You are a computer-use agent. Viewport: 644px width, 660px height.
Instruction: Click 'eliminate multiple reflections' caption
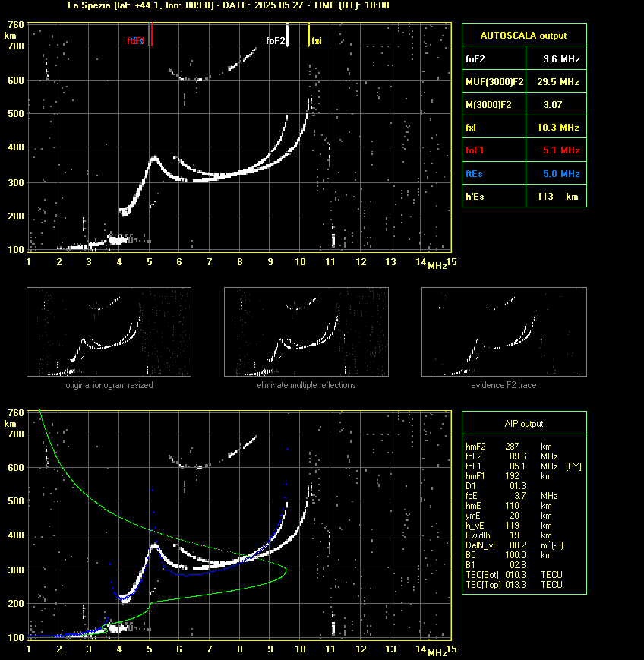(306, 385)
